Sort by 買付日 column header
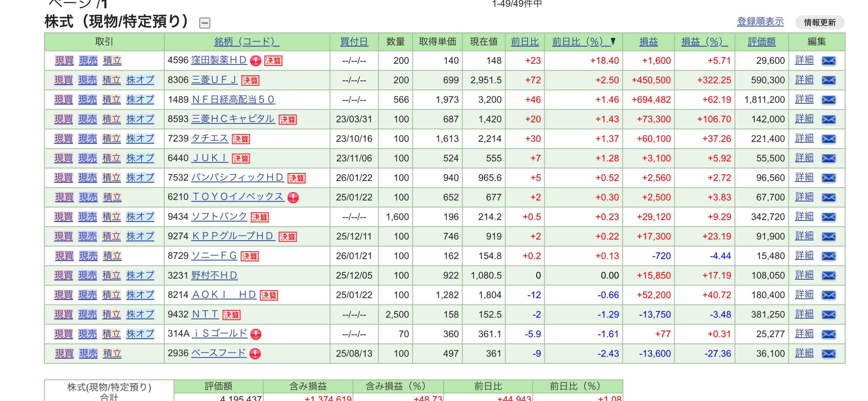Image resolution: width=868 pixels, height=401 pixels. pos(354,42)
